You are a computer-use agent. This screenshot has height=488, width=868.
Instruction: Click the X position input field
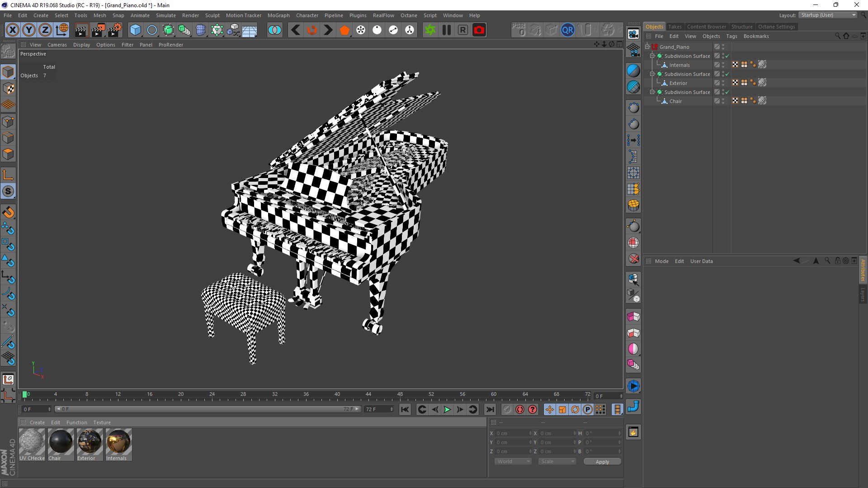[x=513, y=433]
